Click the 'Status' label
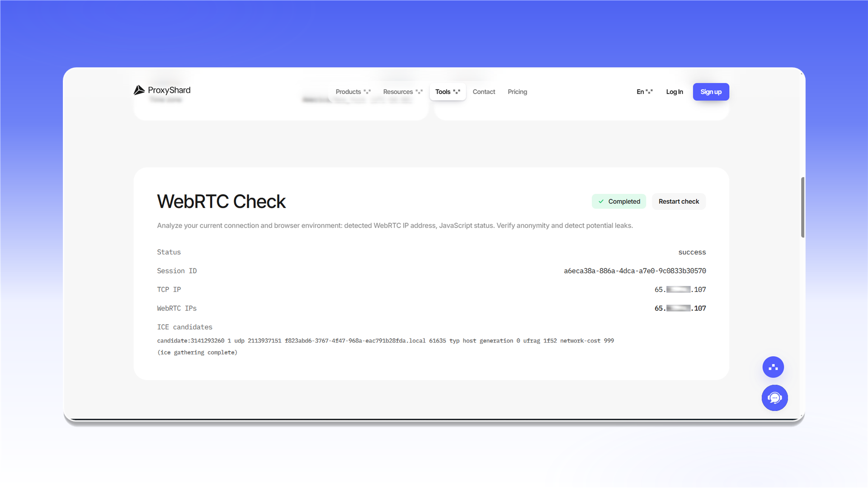868x488 pixels. coord(169,252)
